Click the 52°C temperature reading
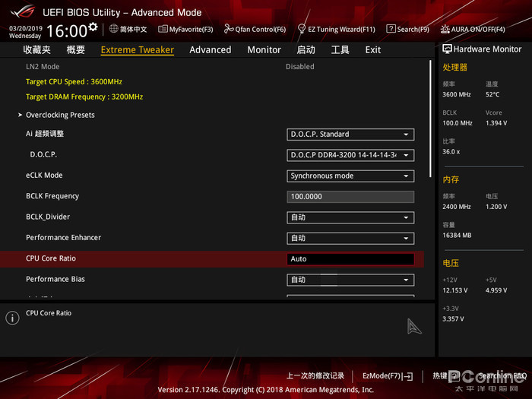532x399 pixels. coord(492,94)
